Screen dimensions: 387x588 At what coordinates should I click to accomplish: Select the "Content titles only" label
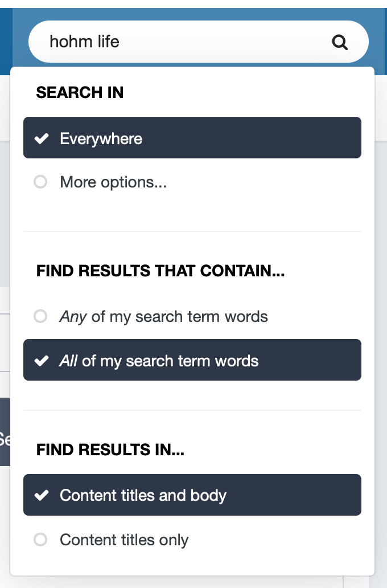click(x=124, y=540)
